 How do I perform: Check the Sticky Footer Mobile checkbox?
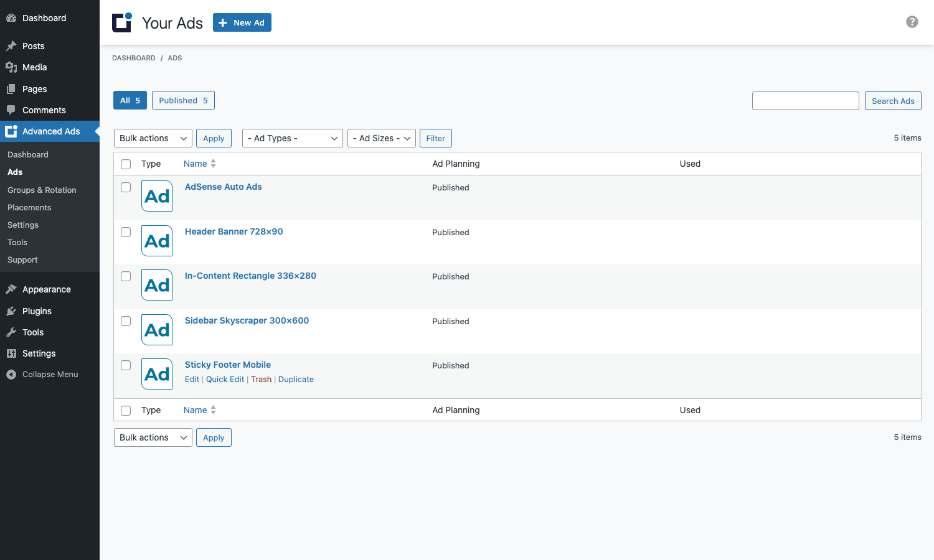(126, 365)
